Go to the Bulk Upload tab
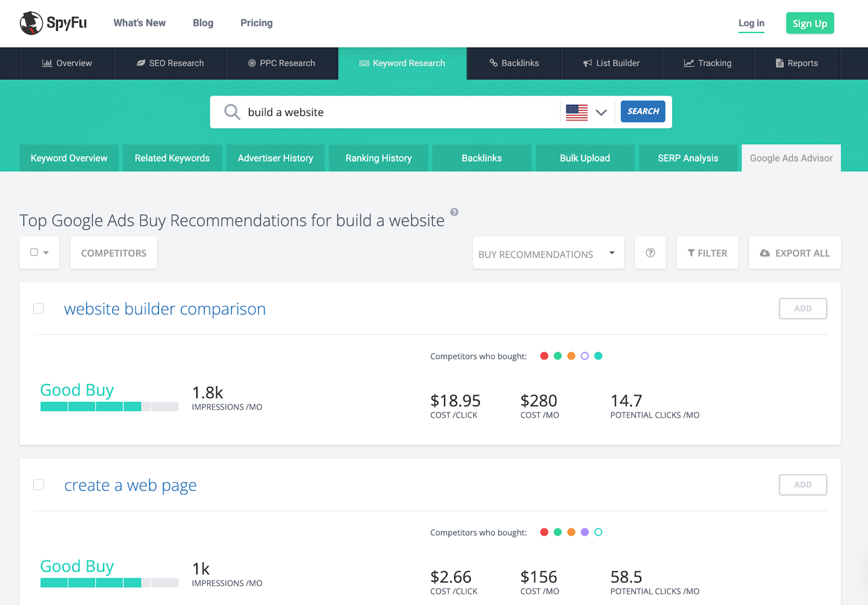Viewport: 868px width, 605px height. pyautogui.click(x=585, y=158)
